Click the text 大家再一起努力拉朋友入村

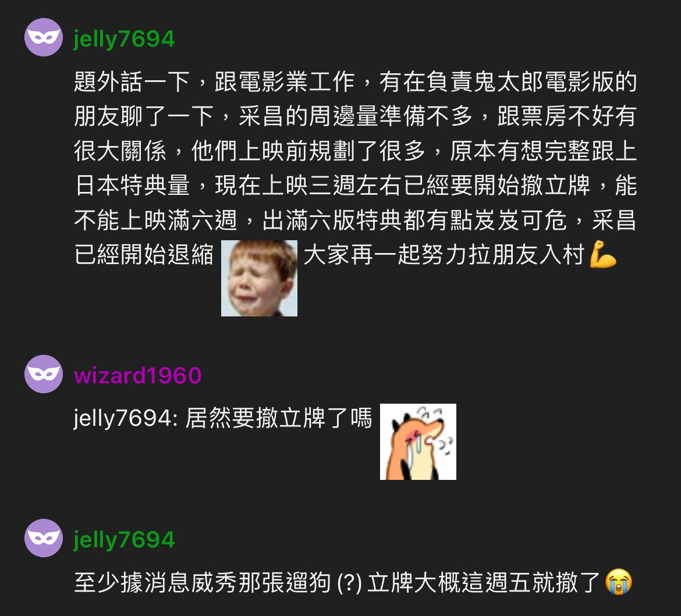[x=444, y=254]
